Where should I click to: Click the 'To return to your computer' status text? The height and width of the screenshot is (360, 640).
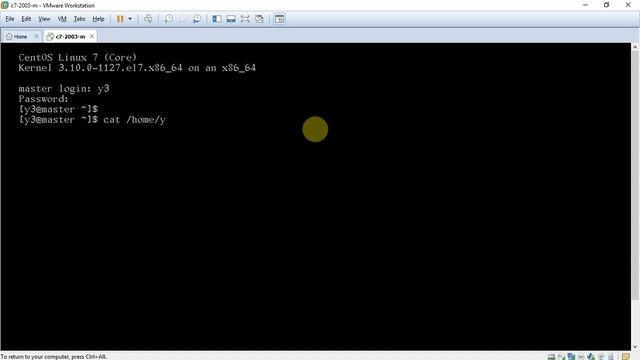(x=53, y=357)
